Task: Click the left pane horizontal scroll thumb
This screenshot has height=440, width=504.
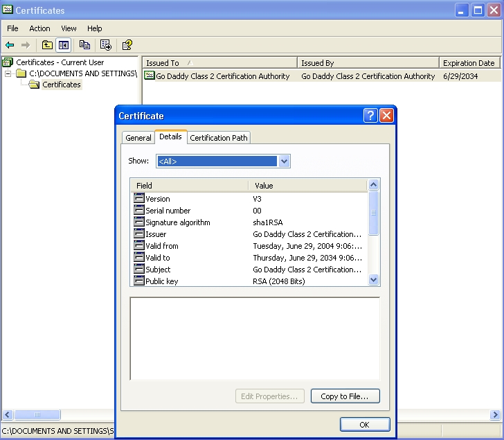Action: (x=37, y=414)
